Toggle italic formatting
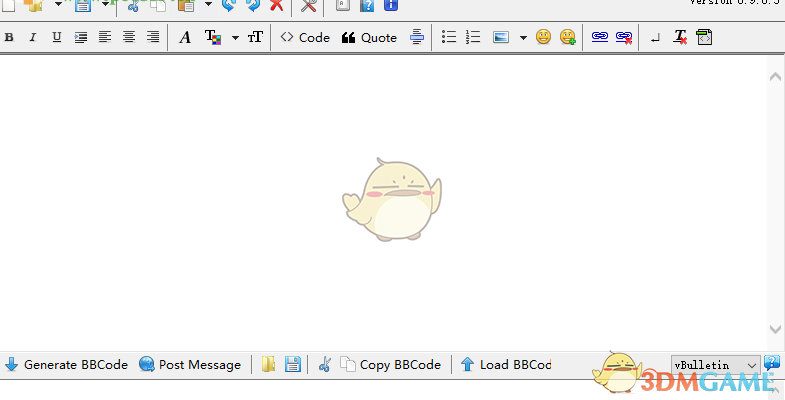Screen dimensions: 785x400 (x=33, y=38)
